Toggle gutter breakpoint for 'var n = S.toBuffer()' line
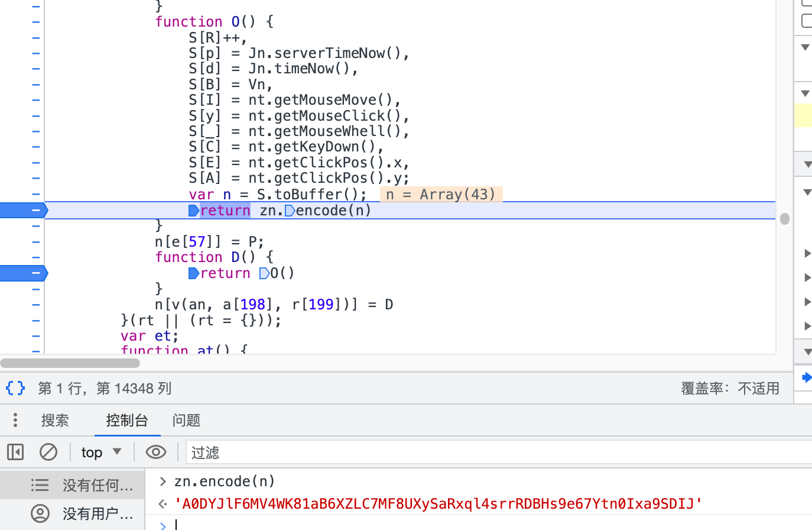The width and height of the screenshot is (812, 530). click(36, 194)
